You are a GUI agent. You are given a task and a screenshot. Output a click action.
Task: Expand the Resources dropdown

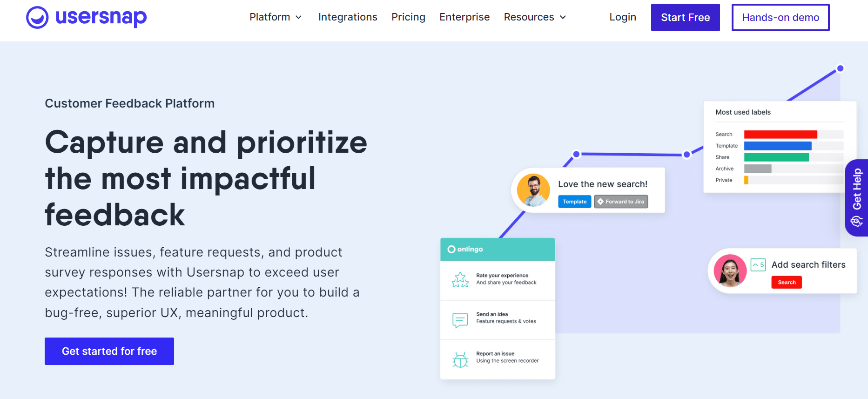point(529,17)
